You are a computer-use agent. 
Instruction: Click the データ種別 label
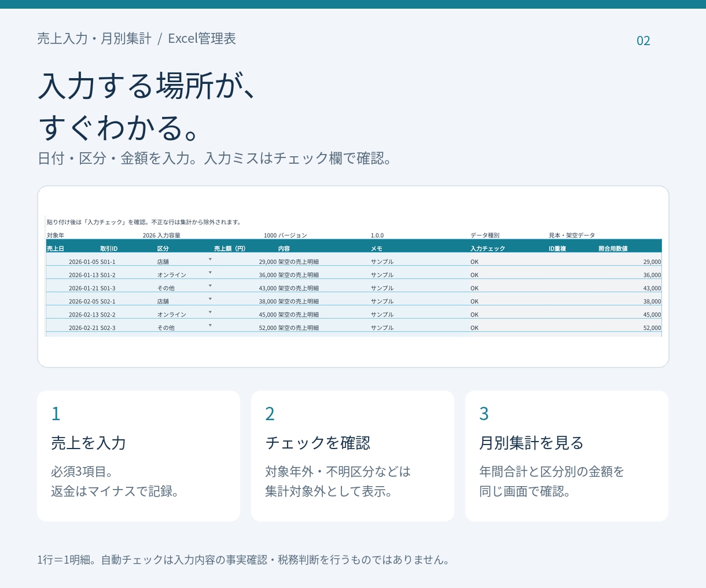coord(485,236)
